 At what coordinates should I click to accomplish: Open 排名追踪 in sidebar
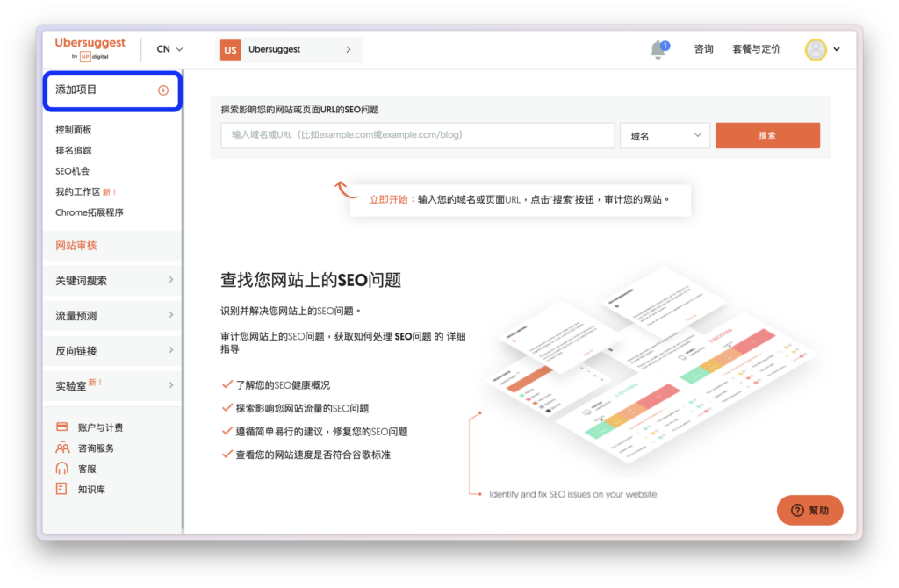click(x=74, y=150)
